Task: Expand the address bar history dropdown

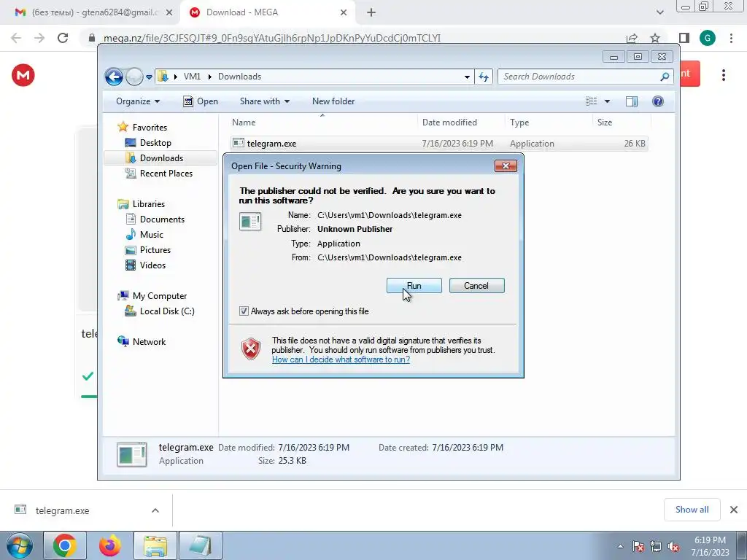Action: tap(467, 77)
